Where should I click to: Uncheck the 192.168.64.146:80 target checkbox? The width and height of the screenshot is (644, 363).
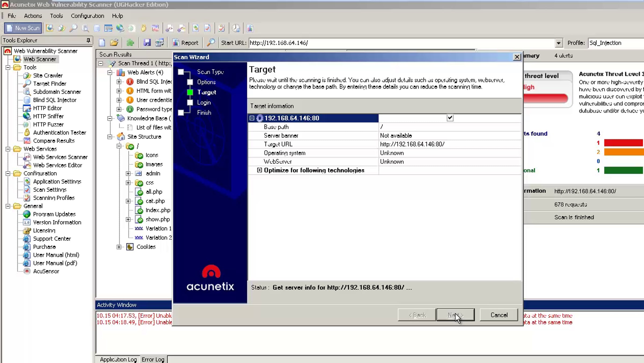point(450,118)
